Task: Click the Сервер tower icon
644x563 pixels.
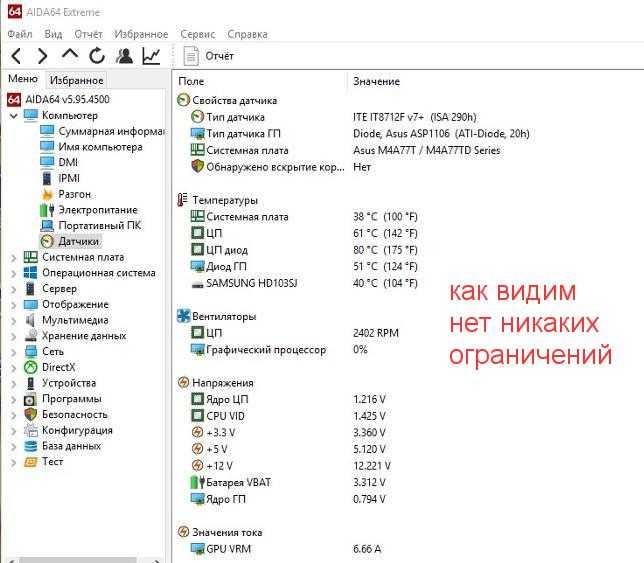Action: 31,289
